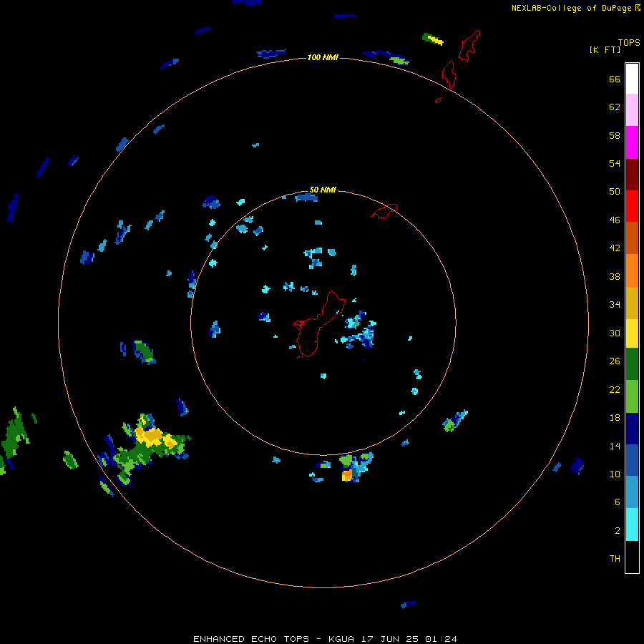644x644 pixels.
Task: Pick the dark red (maroon) legend swatch
Action: (x=632, y=174)
